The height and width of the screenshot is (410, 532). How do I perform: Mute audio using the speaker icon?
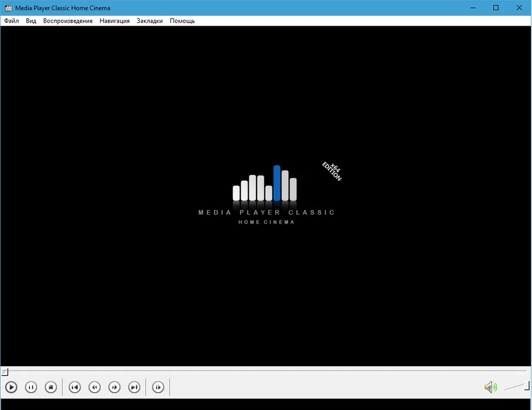pos(490,387)
